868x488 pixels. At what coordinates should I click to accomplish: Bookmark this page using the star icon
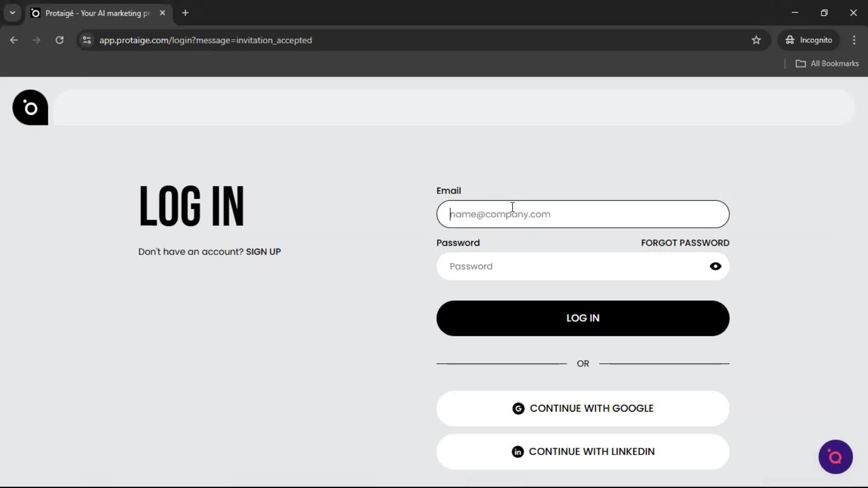[756, 40]
